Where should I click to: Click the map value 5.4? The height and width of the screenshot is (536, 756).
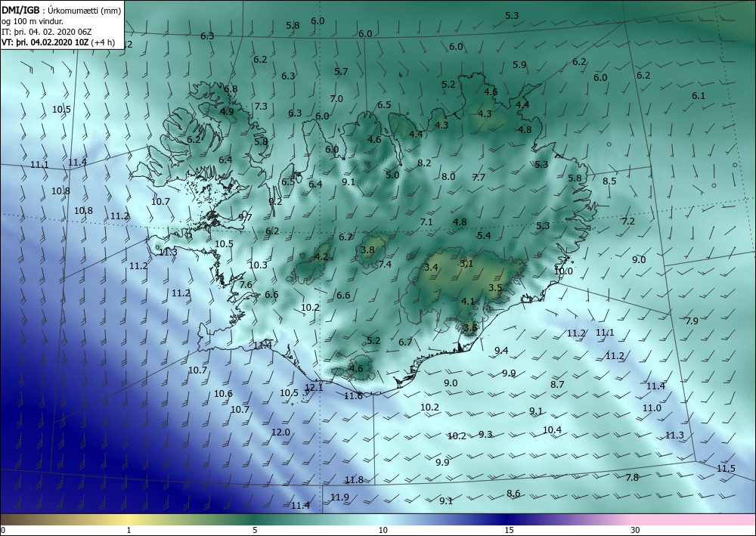point(484,235)
